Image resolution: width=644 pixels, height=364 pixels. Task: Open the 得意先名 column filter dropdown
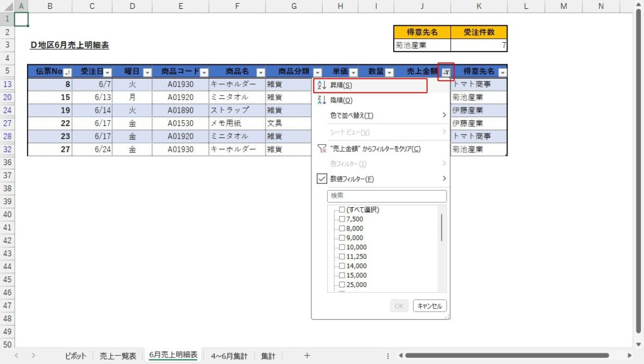[x=502, y=72]
